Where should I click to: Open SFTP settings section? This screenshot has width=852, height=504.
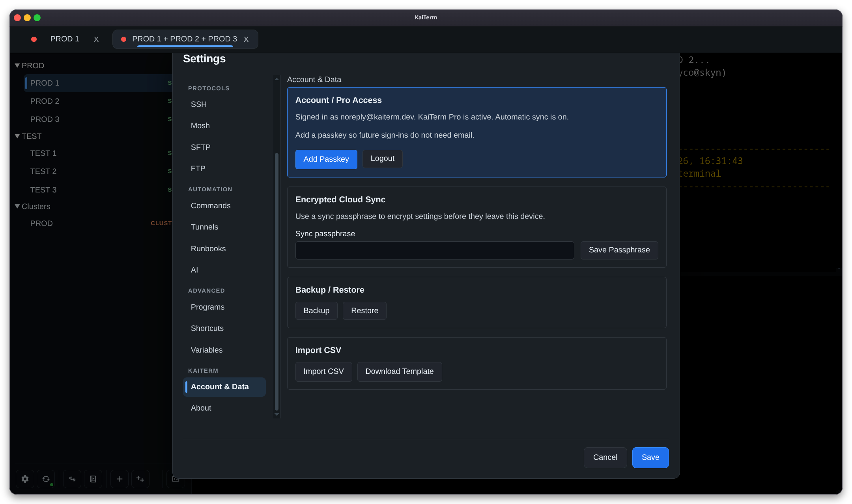[x=224, y=147]
